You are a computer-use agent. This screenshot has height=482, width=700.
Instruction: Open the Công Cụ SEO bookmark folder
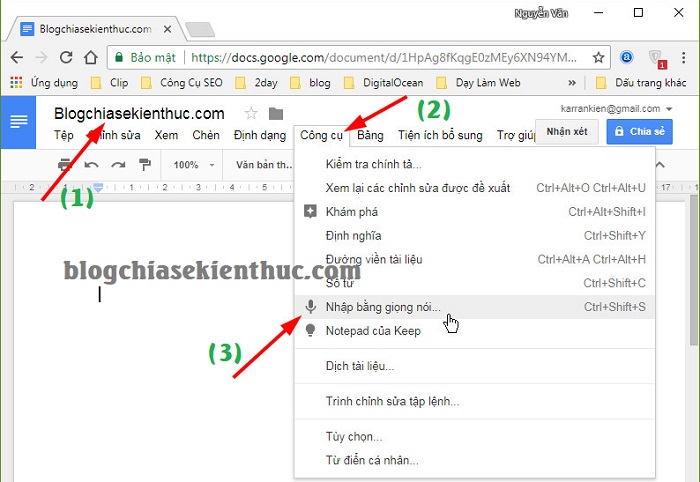182,83
